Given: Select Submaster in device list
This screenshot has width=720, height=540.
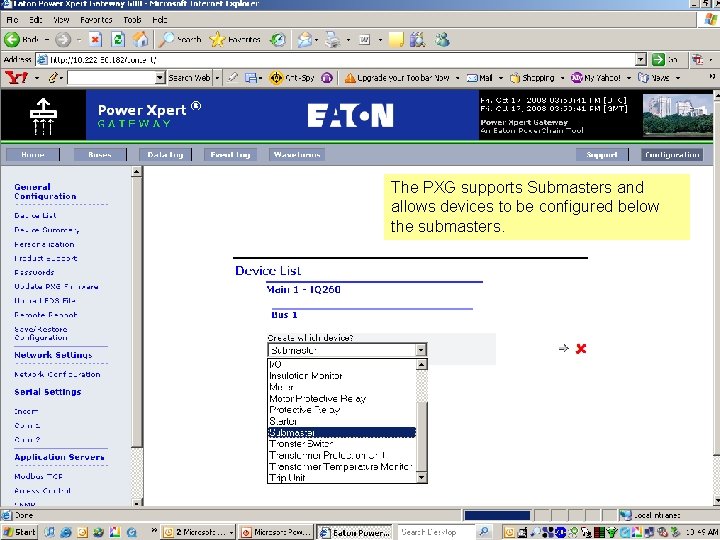Looking at the screenshot, I should (x=342, y=433).
